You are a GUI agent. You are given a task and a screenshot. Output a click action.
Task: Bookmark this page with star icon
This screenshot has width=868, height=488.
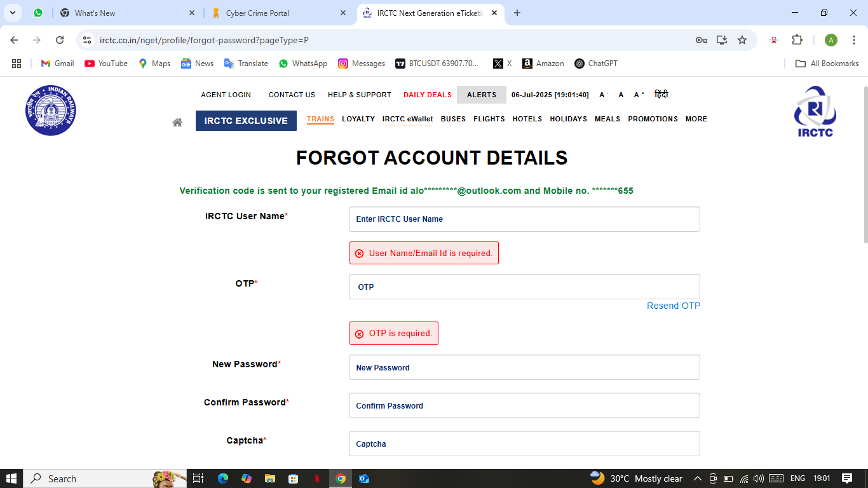click(x=742, y=40)
